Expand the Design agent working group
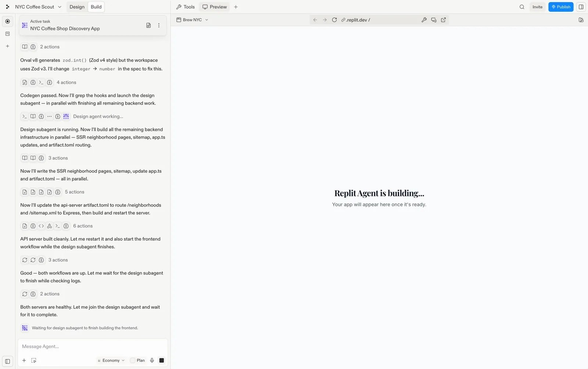This screenshot has width=588, height=369. click(72, 117)
